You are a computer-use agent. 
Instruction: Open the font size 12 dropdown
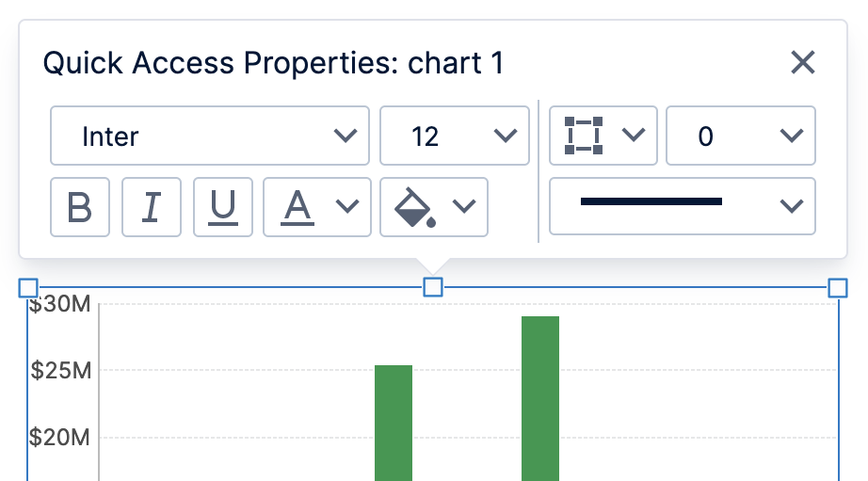(x=455, y=136)
